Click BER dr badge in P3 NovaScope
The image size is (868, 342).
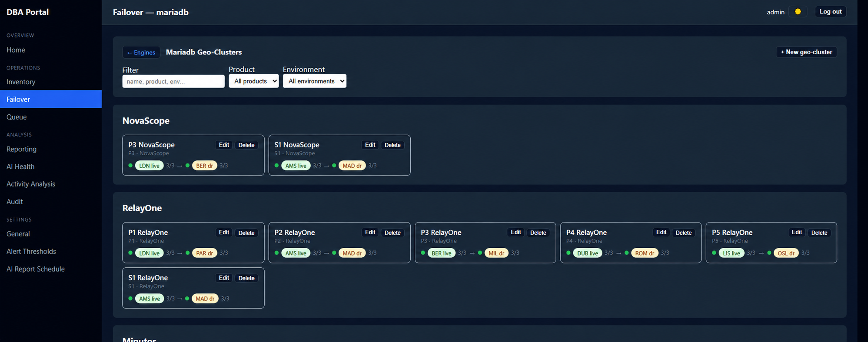pos(204,166)
